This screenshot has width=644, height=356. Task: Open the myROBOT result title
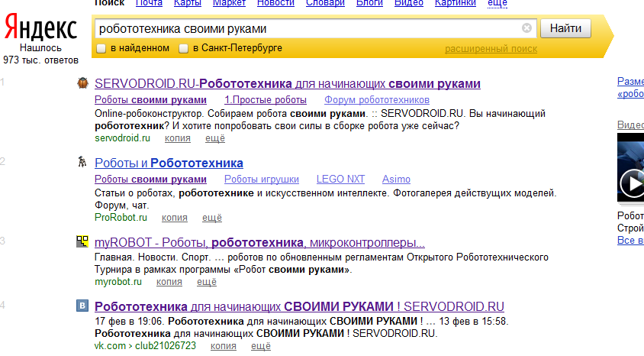tap(259, 242)
